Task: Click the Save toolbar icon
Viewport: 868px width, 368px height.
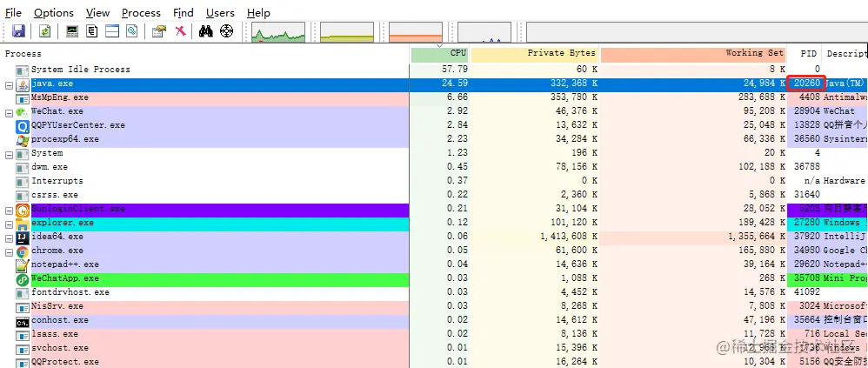Action: tap(18, 31)
